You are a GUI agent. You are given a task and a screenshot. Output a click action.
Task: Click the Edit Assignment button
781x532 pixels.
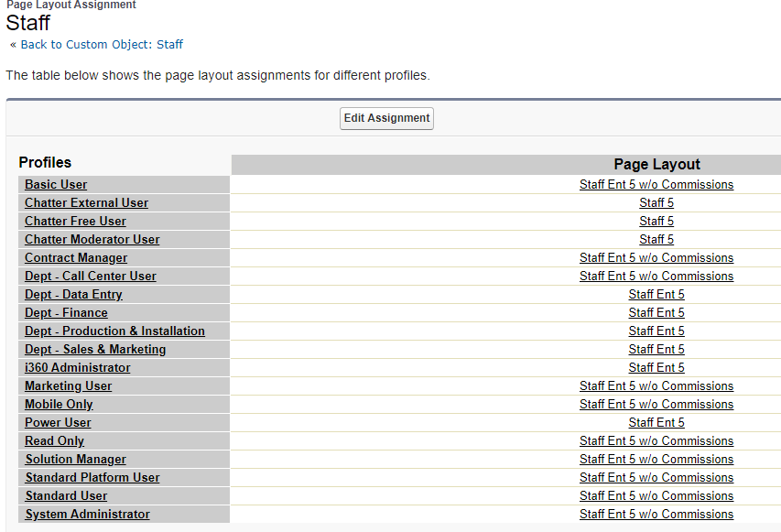click(x=386, y=118)
